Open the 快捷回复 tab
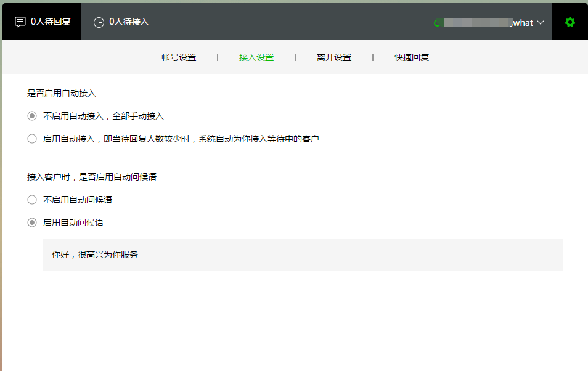Screen dimensions: 588x371 point(412,57)
